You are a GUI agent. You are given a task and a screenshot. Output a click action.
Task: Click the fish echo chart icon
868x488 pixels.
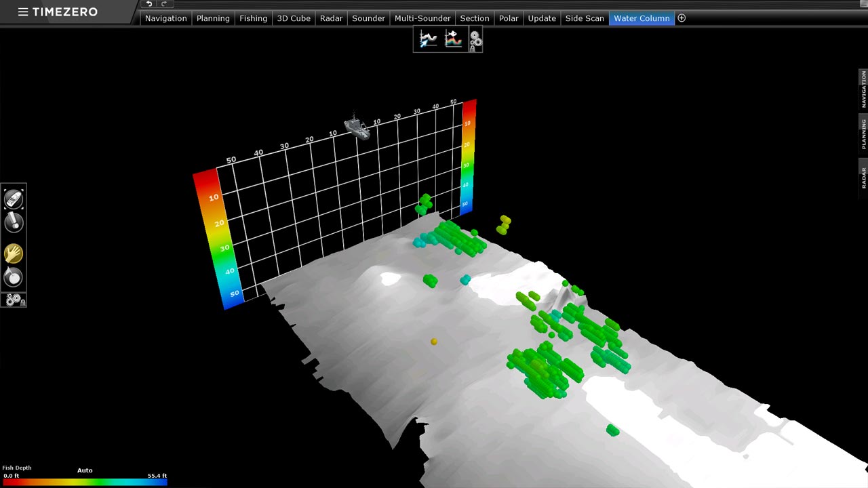tap(453, 39)
